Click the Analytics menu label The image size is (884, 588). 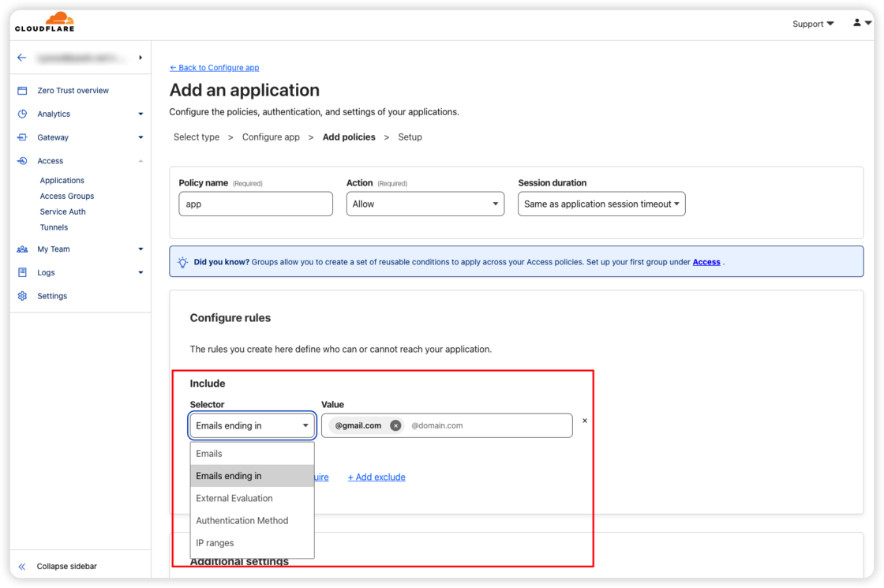coord(54,114)
